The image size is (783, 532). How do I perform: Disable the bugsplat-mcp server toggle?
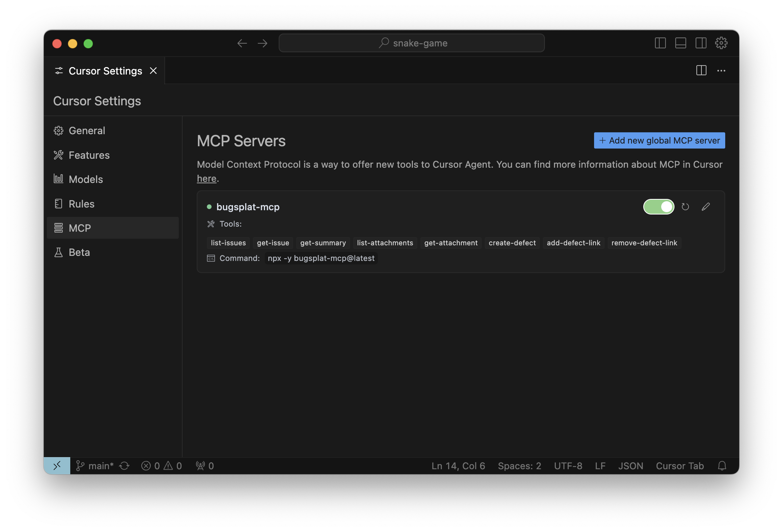click(658, 207)
